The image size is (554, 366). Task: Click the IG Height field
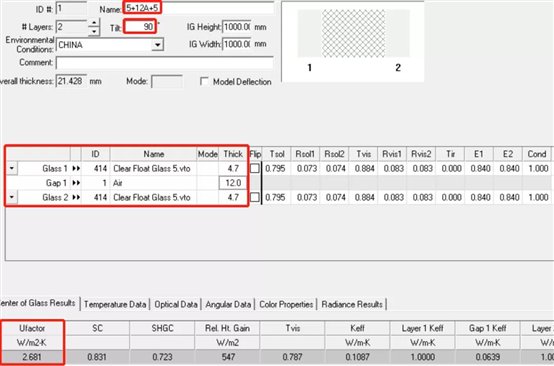pyautogui.click(x=237, y=27)
